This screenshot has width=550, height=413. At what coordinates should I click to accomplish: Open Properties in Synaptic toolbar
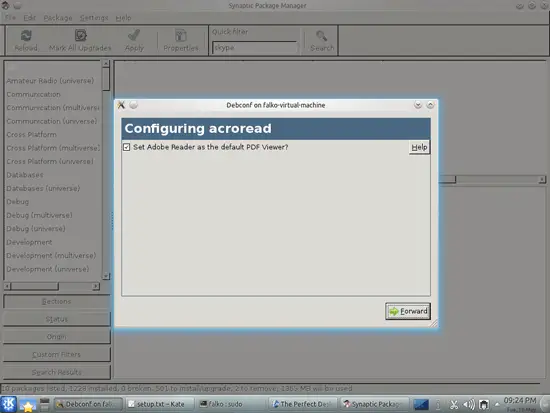pos(181,40)
